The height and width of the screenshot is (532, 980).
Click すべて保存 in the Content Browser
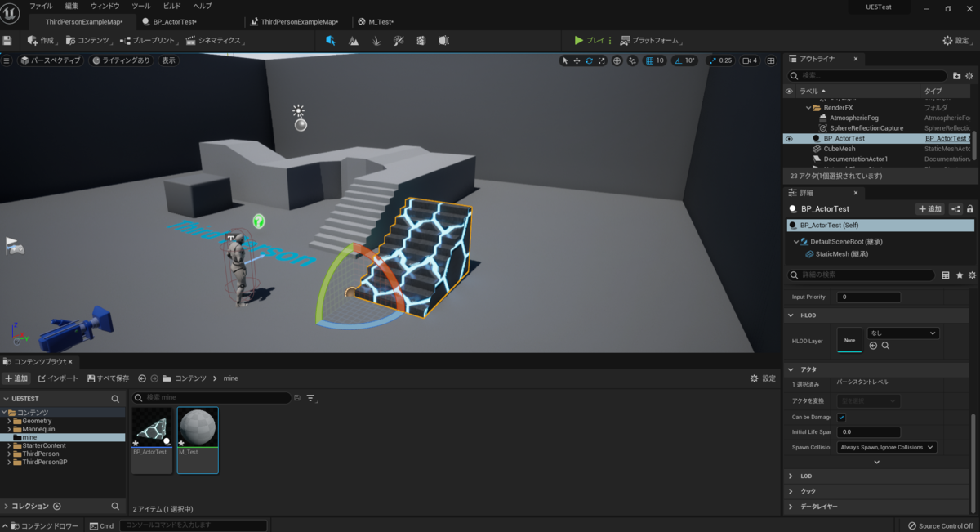(x=107, y=378)
